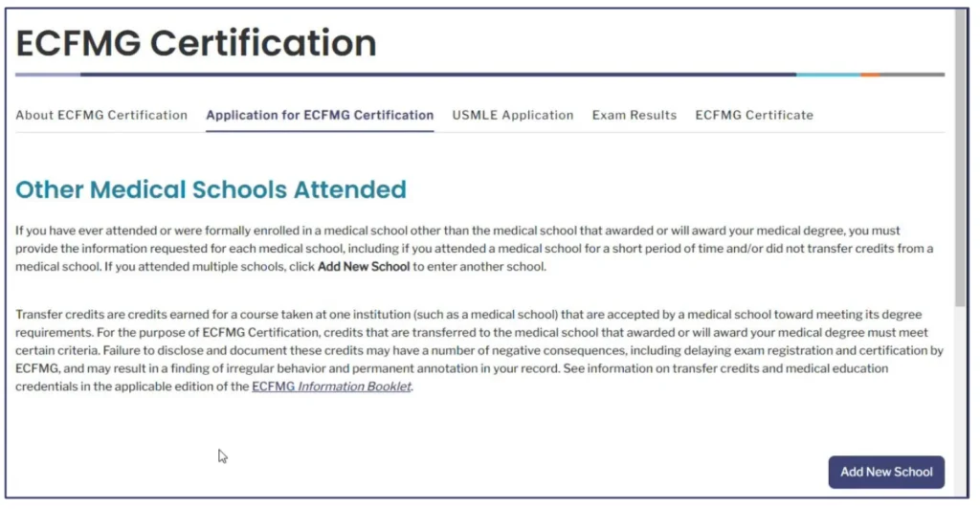Follow the ECFMG Information Booklet link
The height and width of the screenshot is (509, 980).
(x=331, y=387)
